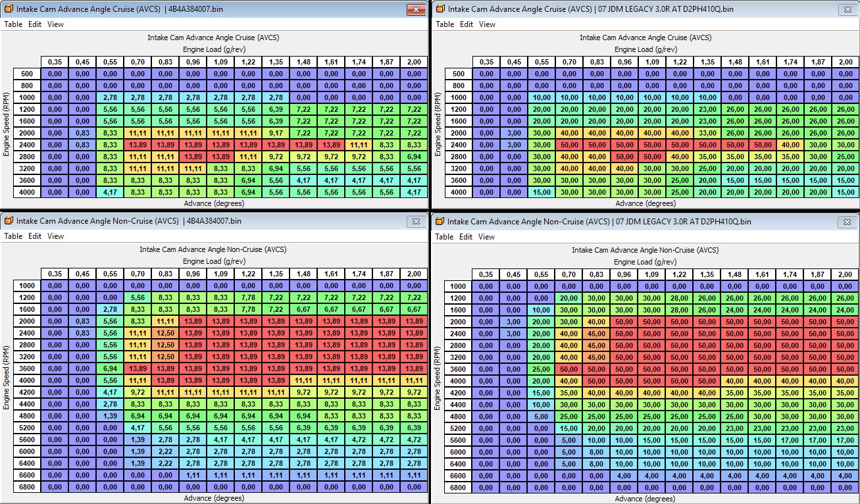
Task: Click window icon of Cruise 07 JDM LEGACY table
Action: coord(439,9)
